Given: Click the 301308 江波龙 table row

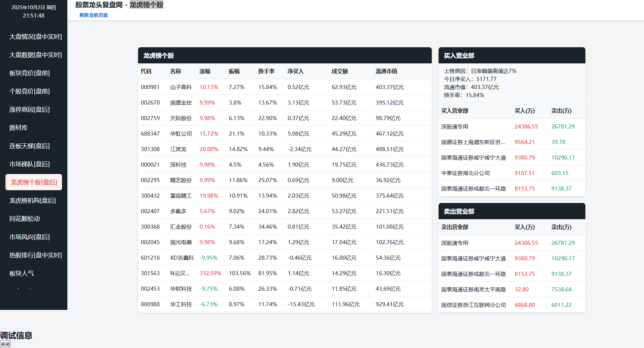Looking at the screenshot, I should click(x=285, y=149).
